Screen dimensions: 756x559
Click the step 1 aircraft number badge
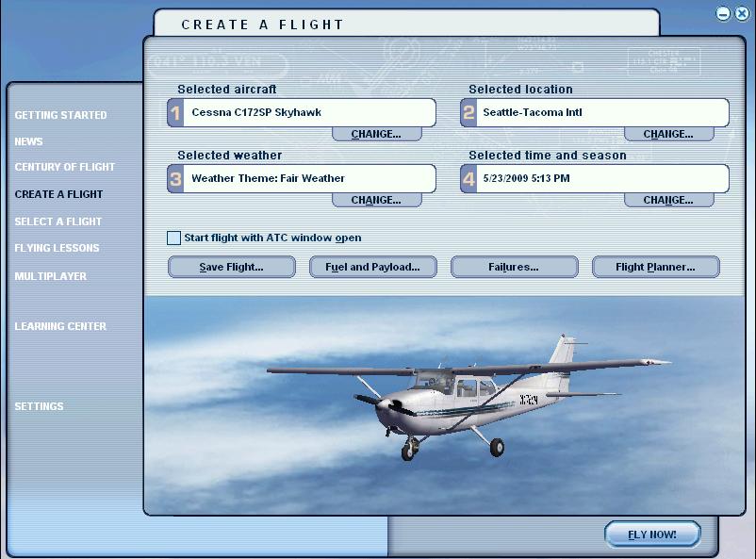(x=175, y=113)
